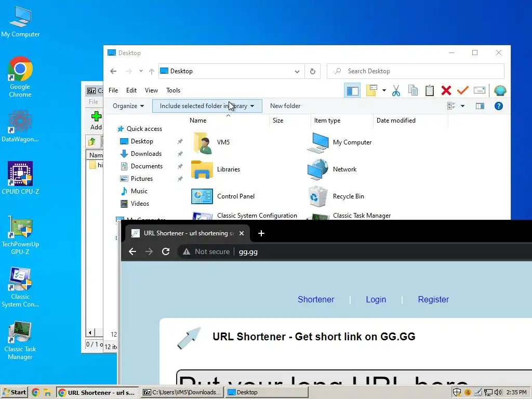Click volume speaker icon in system tray
This screenshot has width=532, height=399.
pyautogui.click(x=498, y=393)
